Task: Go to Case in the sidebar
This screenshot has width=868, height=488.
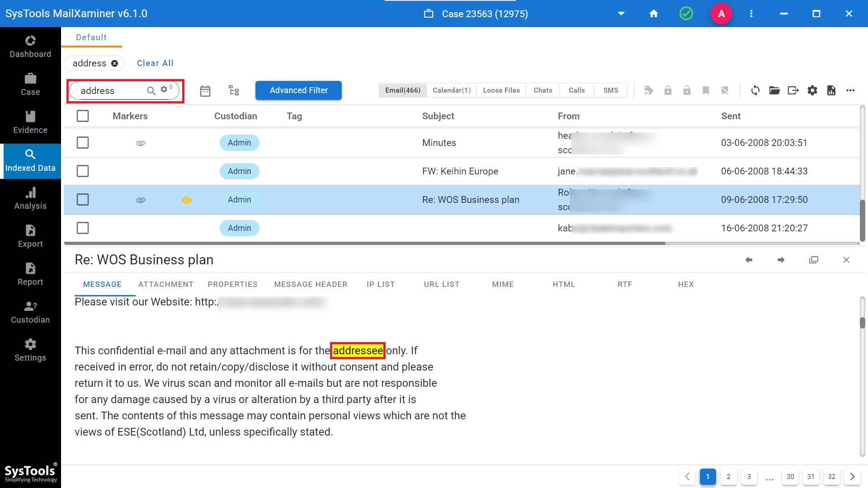Action: [30, 84]
